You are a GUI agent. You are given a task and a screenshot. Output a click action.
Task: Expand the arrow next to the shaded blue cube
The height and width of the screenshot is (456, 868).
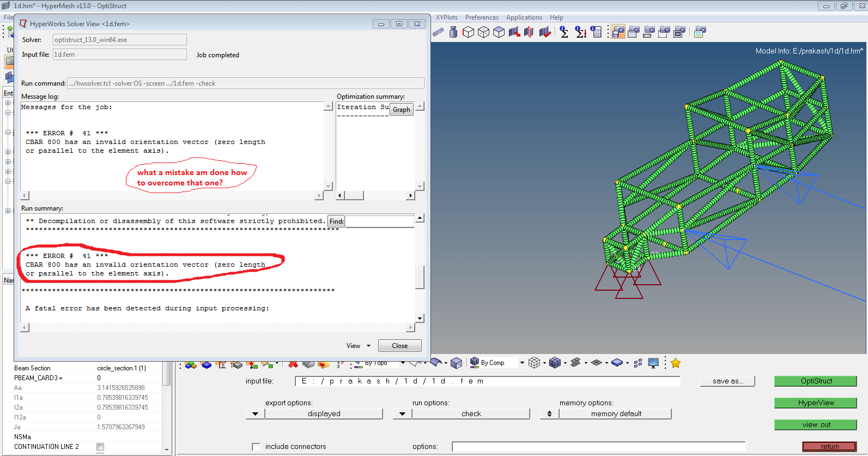(565, 363)
